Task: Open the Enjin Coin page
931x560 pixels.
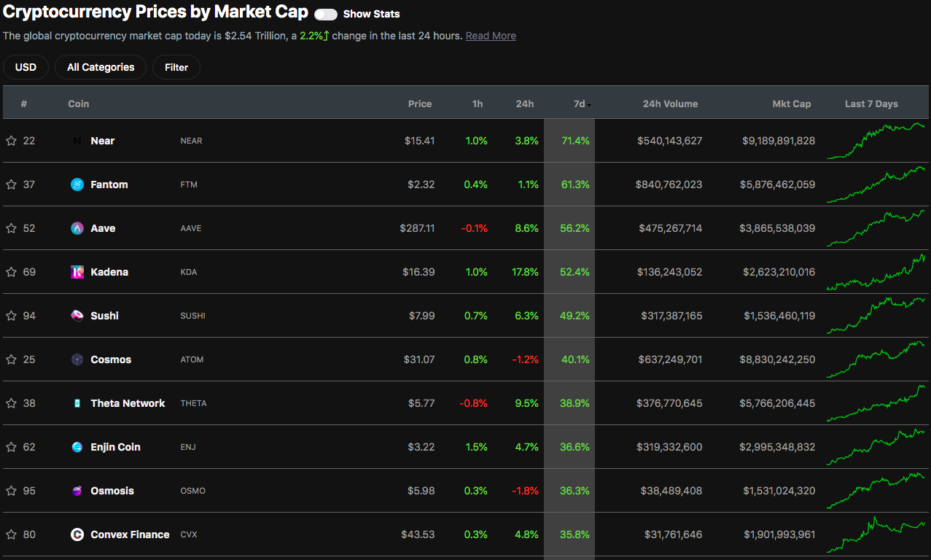Action: [115, 447]
